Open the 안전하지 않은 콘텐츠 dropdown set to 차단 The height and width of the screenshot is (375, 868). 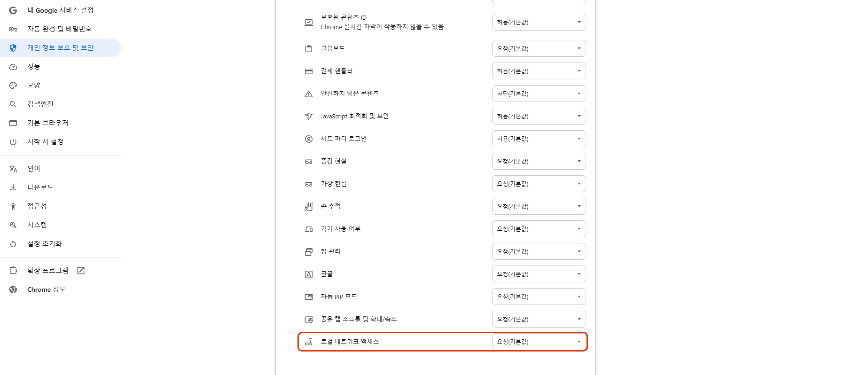coord(539,94)
